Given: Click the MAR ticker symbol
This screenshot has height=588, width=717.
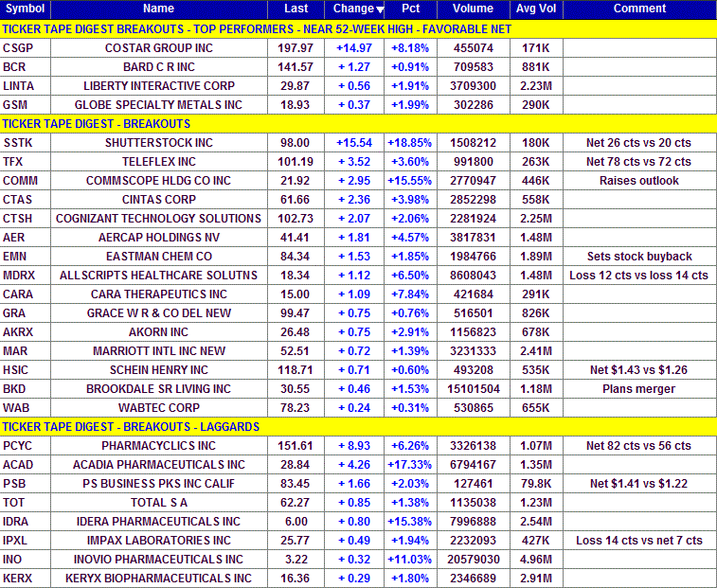Looking at the screenshot, I should (15, 351).
